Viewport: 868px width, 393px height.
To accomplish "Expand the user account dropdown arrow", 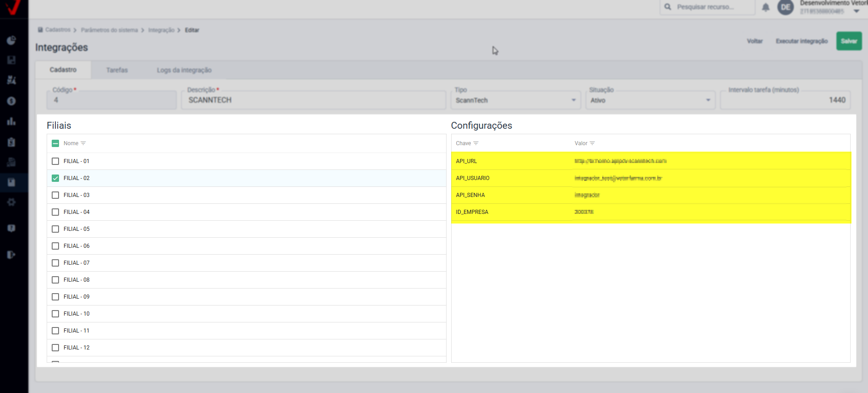I will 857,11.
